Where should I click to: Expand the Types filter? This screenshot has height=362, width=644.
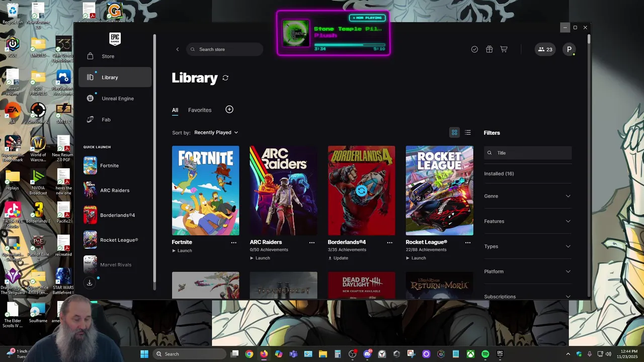click(x=527, y=246)
